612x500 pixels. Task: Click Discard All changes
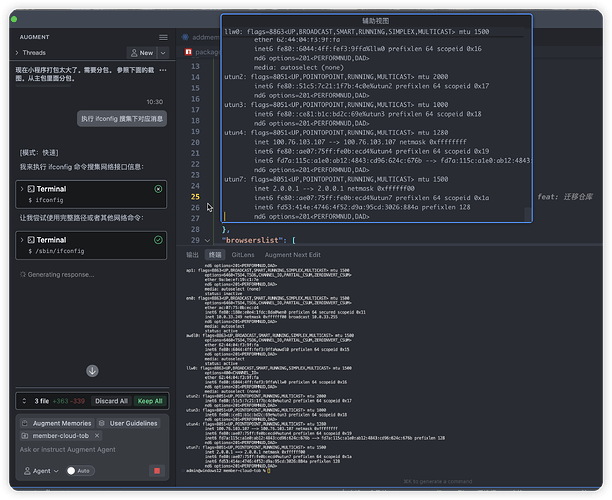[x=112, y=401]
